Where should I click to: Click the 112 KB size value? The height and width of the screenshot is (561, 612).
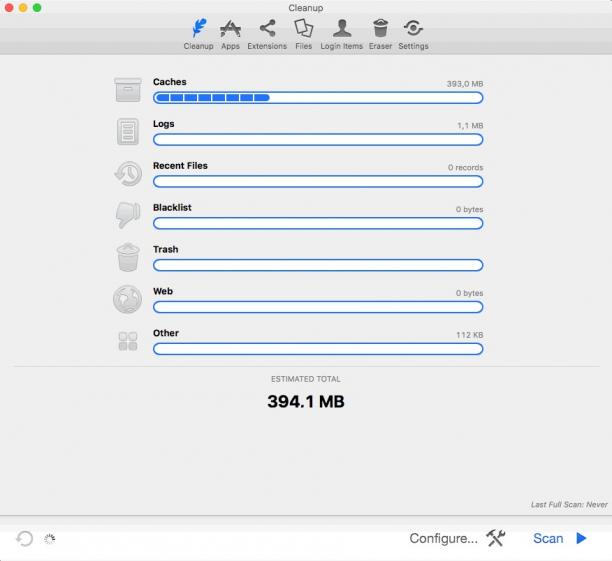coord(470,335)
